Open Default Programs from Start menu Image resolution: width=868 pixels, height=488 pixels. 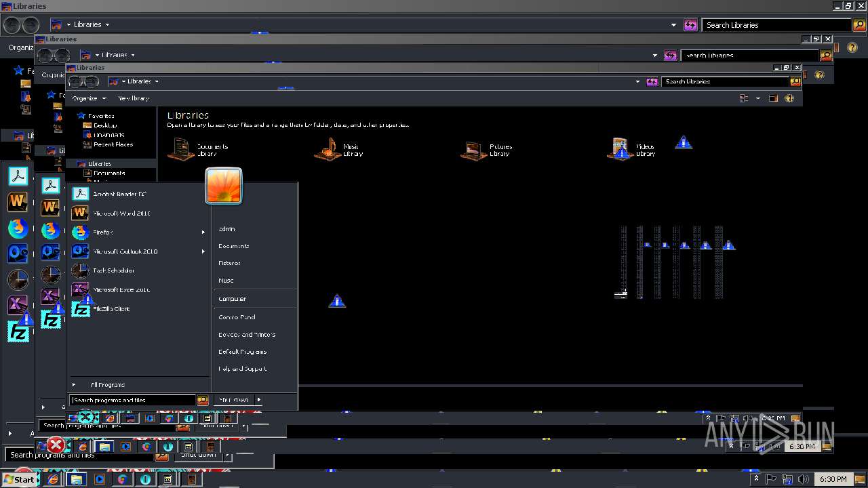pyautogui.click(x=242, y=352)
